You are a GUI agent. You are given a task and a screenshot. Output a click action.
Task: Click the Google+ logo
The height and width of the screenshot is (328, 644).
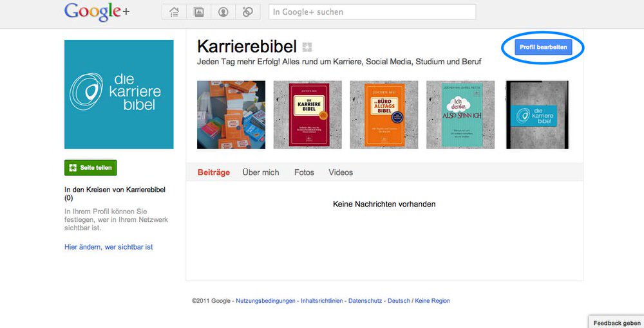pyautogui.click(x=97, y=12)
